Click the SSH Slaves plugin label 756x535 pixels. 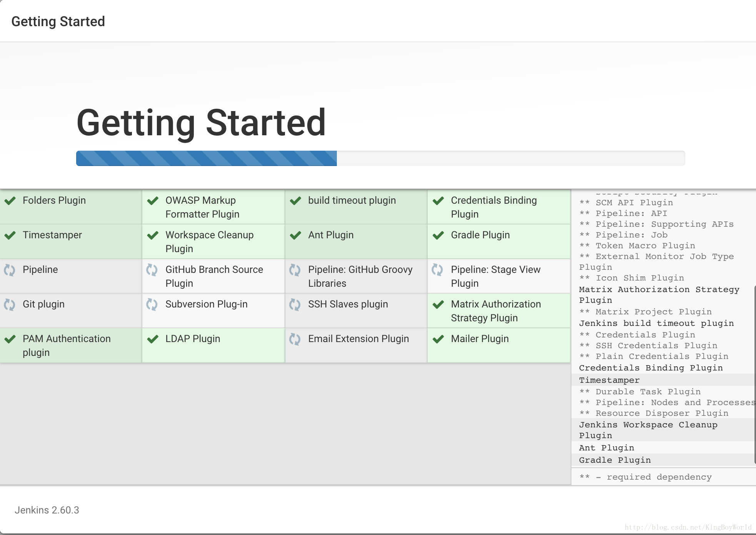click(x=348, y=304)
